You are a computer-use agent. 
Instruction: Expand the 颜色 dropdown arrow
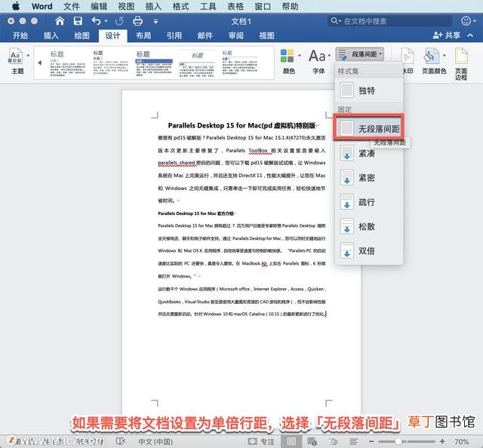[300, 56]
